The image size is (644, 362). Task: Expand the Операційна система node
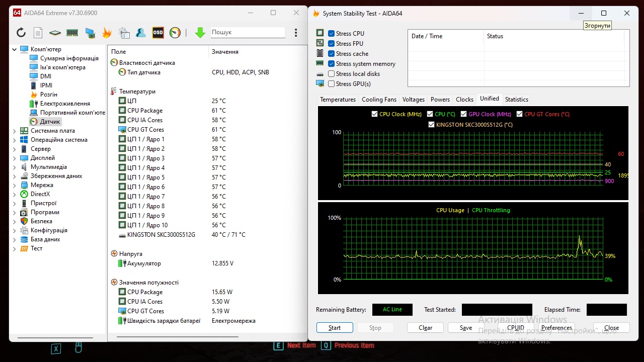[14, 140]
